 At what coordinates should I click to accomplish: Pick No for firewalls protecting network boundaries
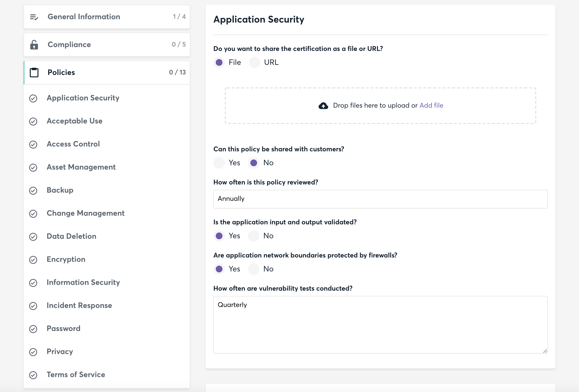(254, 269)
